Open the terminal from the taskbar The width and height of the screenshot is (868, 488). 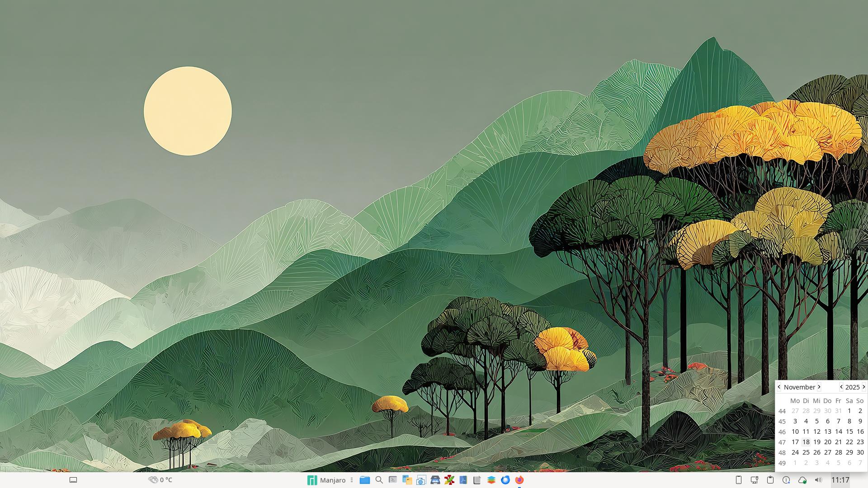393,480
